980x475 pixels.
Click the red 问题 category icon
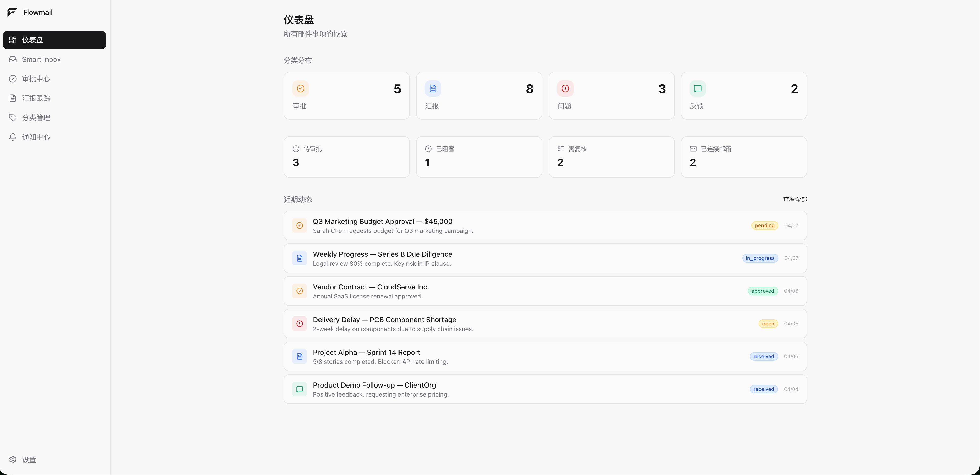click(565, 89)
